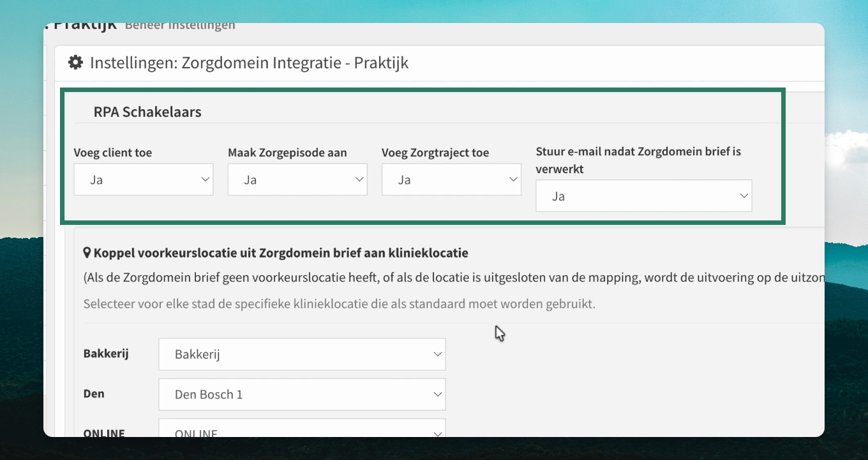The image size is (868, 460).
Task: Click the chevron arrow in the e-mail select
Action: click(744, 196)
